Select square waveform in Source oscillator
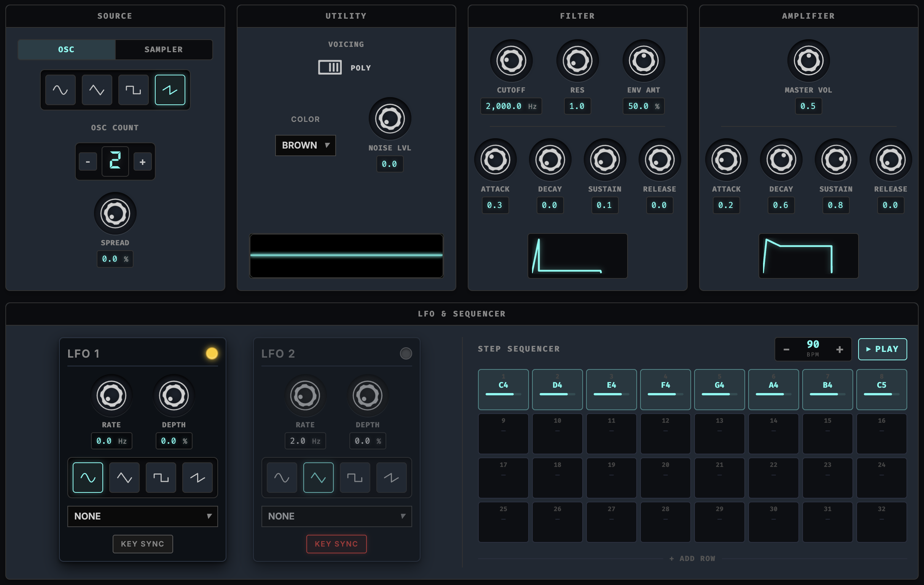924x585 pixels. pyautogui.click(x=133, y=90)
